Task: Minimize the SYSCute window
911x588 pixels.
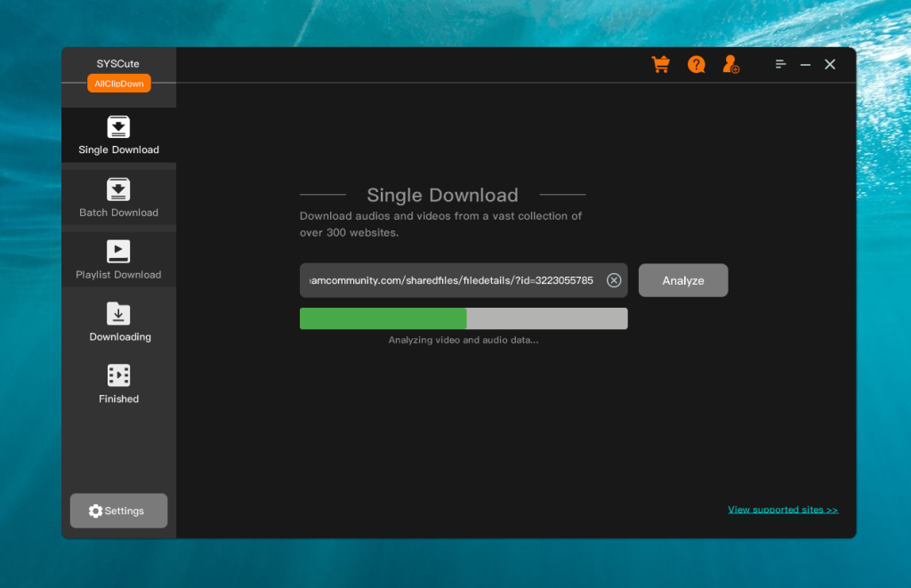Action: (x=805, y=64)
